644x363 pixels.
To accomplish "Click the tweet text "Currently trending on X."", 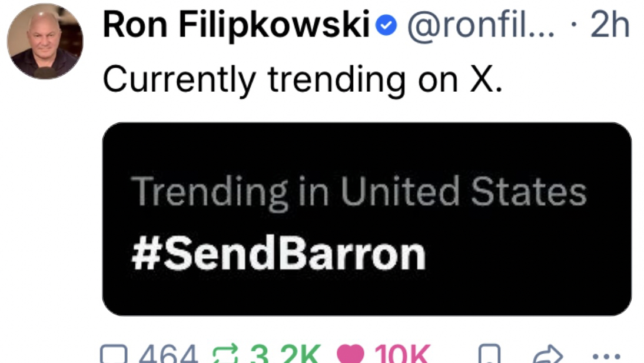I will coord(303,78).
